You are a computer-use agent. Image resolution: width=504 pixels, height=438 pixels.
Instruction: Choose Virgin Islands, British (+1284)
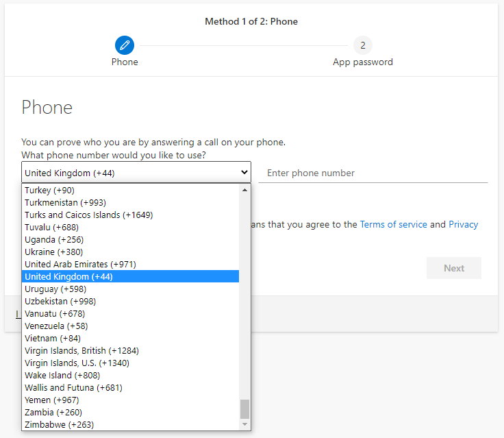pos(130,350)
